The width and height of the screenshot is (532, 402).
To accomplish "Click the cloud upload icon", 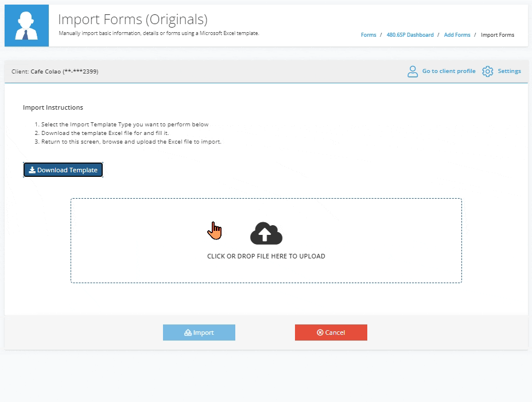I will (x=266, y=234).
